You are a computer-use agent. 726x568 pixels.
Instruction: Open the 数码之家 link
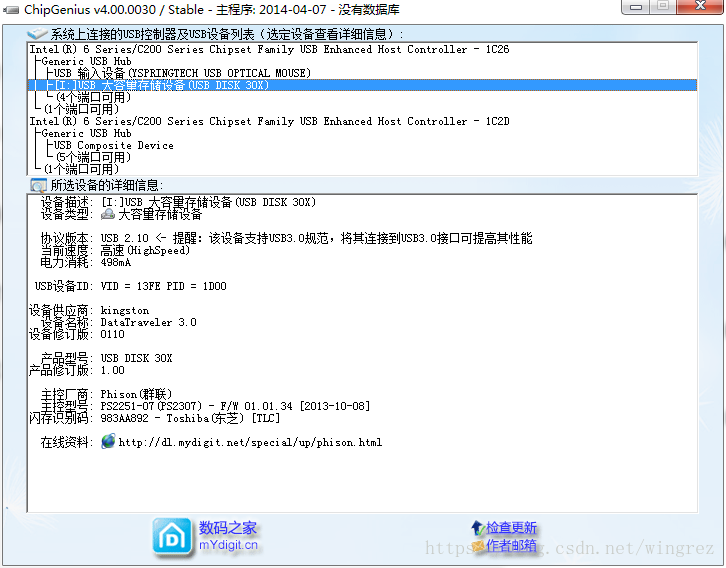click(227, 528)
